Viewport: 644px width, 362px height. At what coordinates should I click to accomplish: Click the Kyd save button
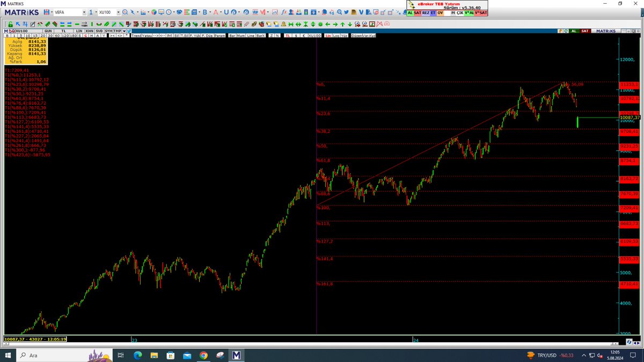(x=372, y=35)
